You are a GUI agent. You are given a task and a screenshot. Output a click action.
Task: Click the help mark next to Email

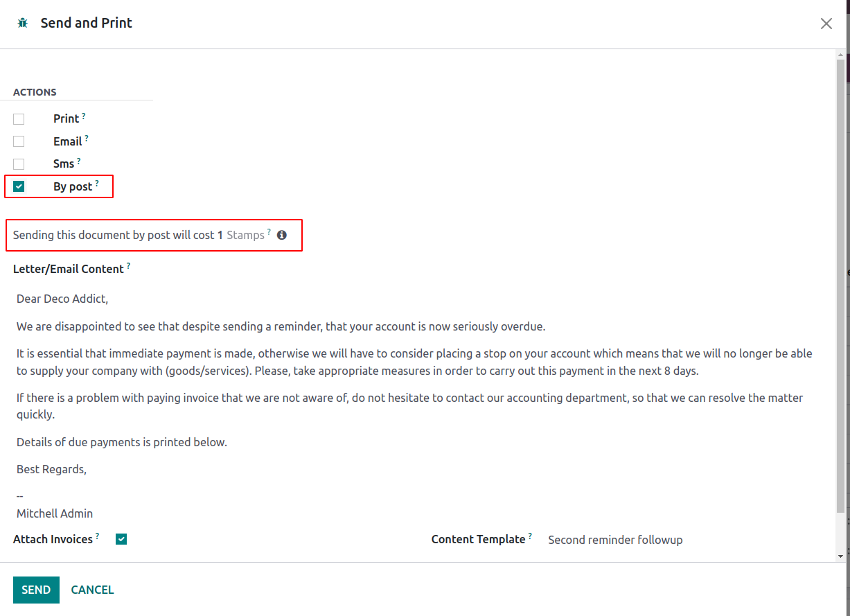click(87, 139)
